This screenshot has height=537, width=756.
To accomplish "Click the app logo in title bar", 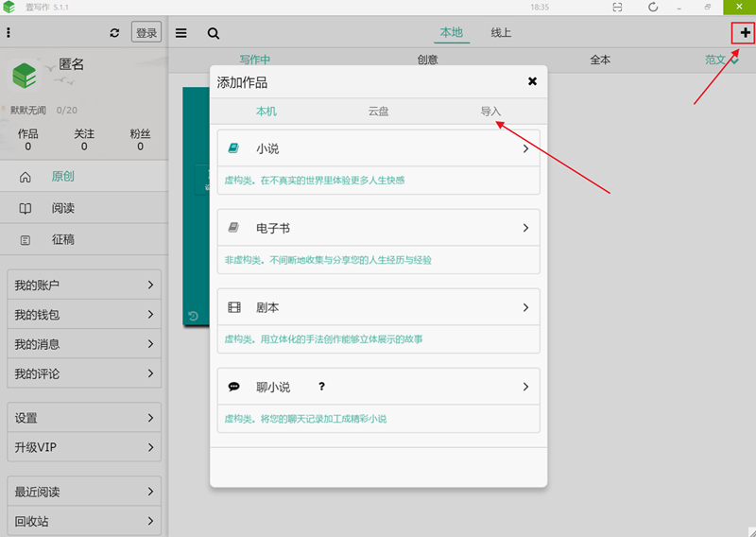I will 9,7.
